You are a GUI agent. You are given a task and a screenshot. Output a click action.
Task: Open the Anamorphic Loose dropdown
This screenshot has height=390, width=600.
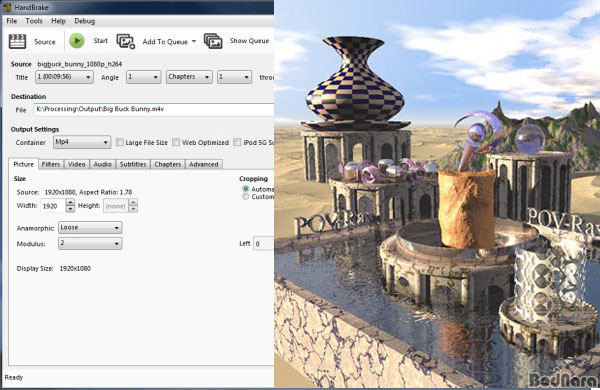pyautogui.click(x=90, y=227)
